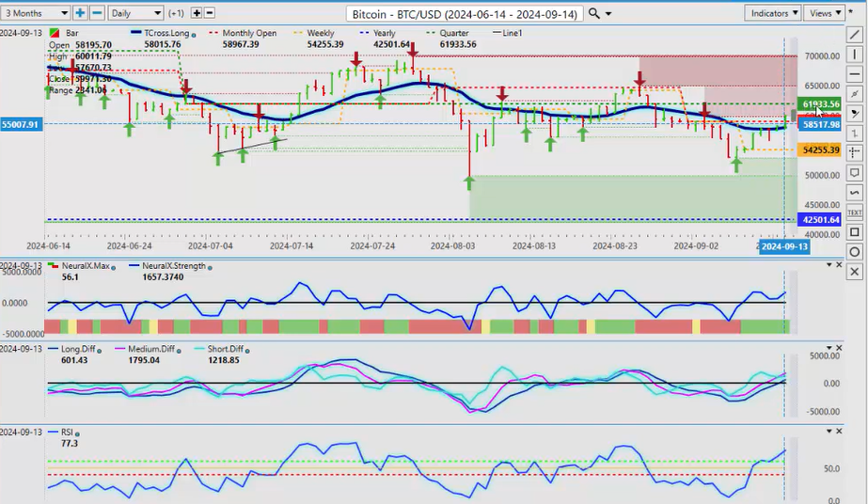868x504 pixels.
Task: Click the black minus forecast decrement
Action: point(210,13)
